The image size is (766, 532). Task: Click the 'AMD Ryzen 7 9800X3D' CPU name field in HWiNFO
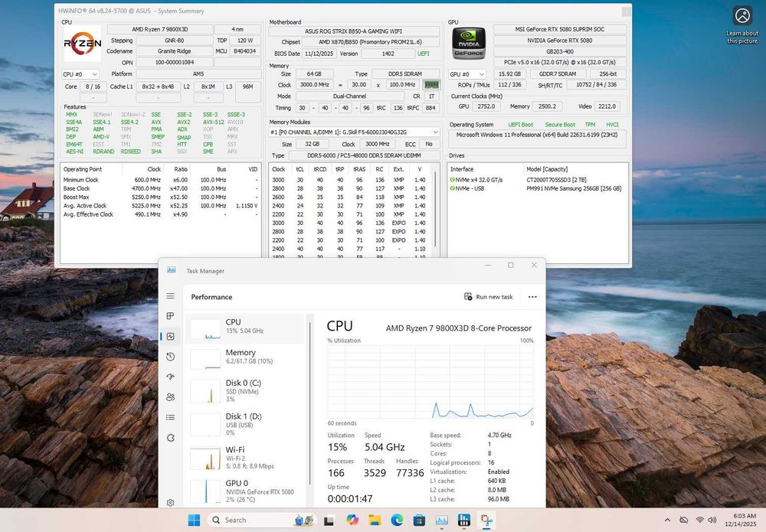point(160,29)
